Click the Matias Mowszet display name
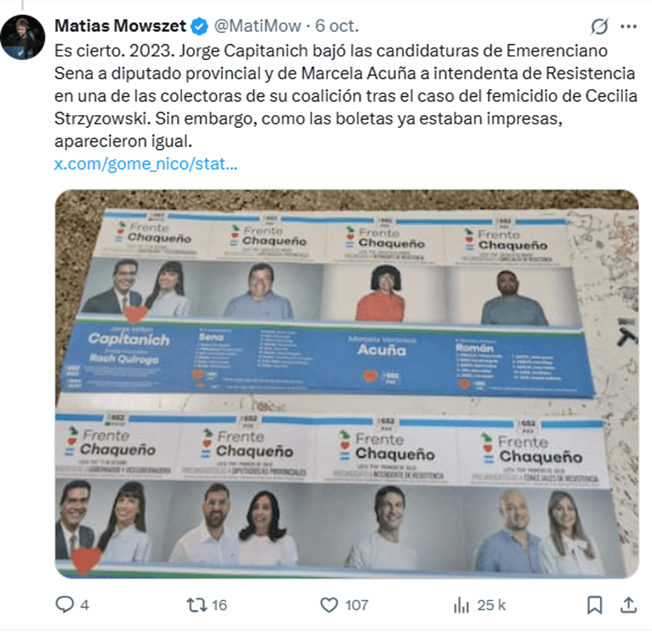This screenshot has width=652, height=644. pos(120,26)
